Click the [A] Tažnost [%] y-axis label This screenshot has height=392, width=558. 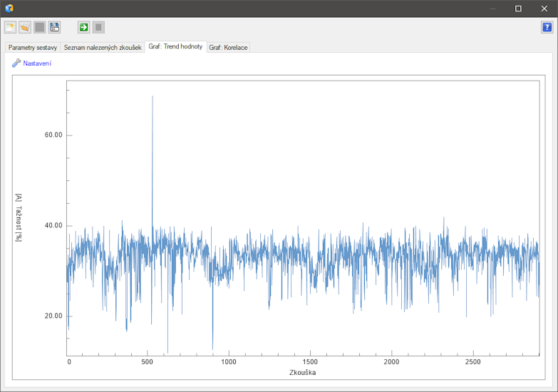click(x=19, y=218)
